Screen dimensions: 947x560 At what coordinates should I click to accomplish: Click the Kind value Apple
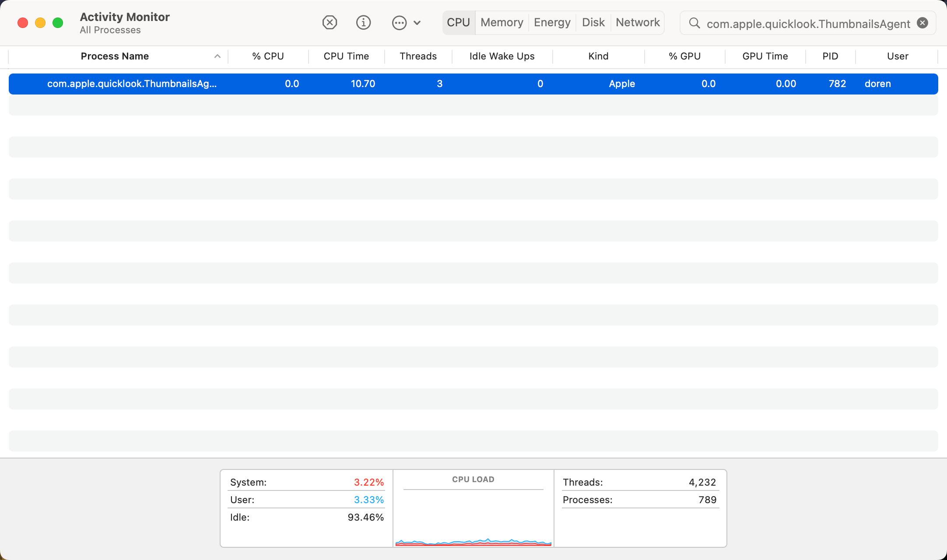tap(622, 84)
